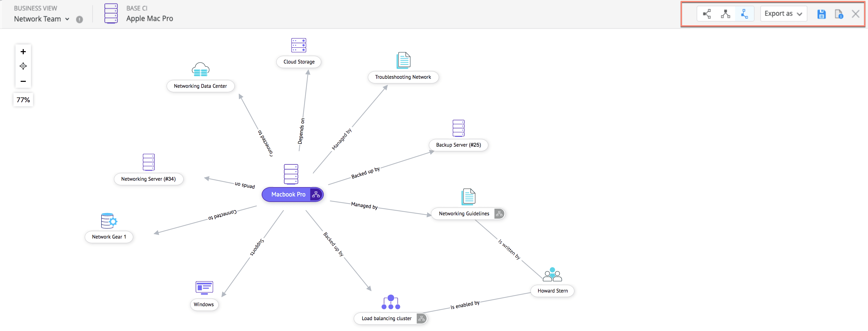Select the Howard Stern node
Screen dimensions: 868x331
pos(552,291)
